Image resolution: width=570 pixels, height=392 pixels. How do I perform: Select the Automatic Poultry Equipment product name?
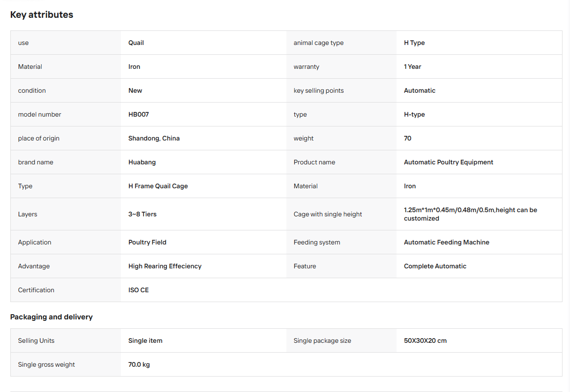pos(449,162)
